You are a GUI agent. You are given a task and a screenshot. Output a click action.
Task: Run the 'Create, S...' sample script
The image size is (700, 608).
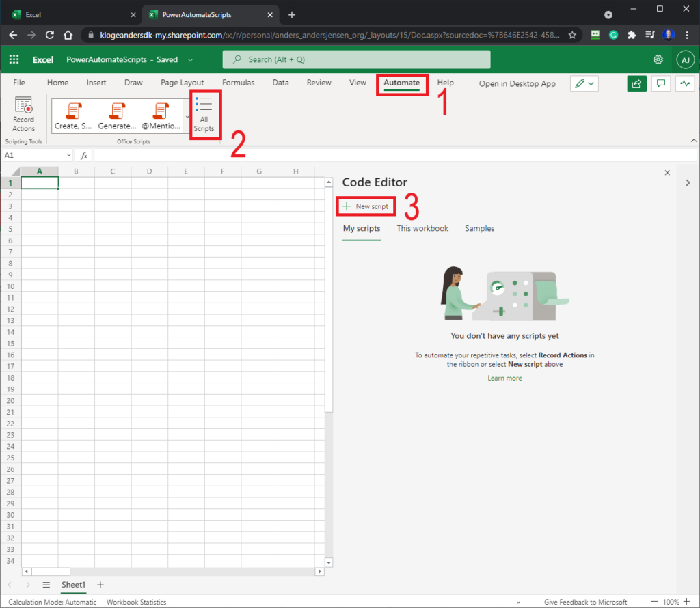73,116
